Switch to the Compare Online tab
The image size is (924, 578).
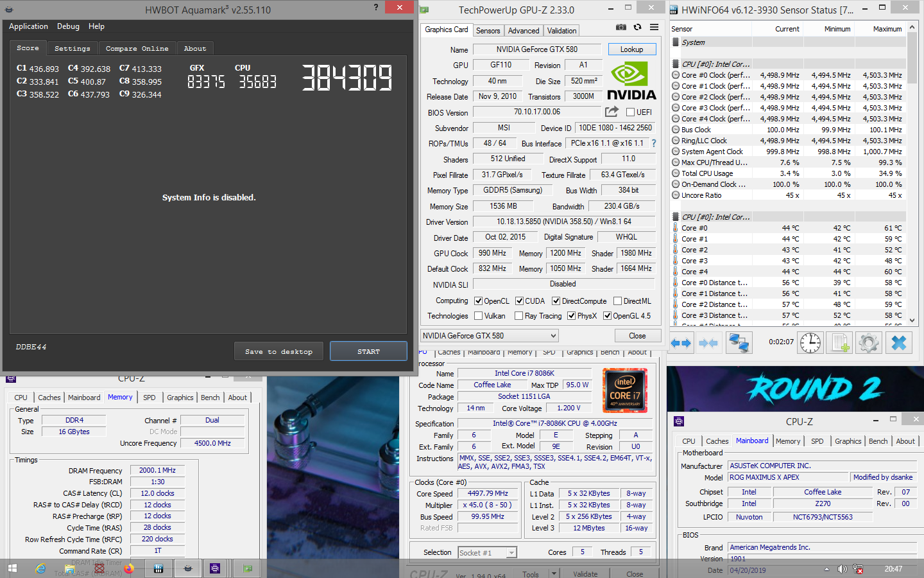coord(137,49)
